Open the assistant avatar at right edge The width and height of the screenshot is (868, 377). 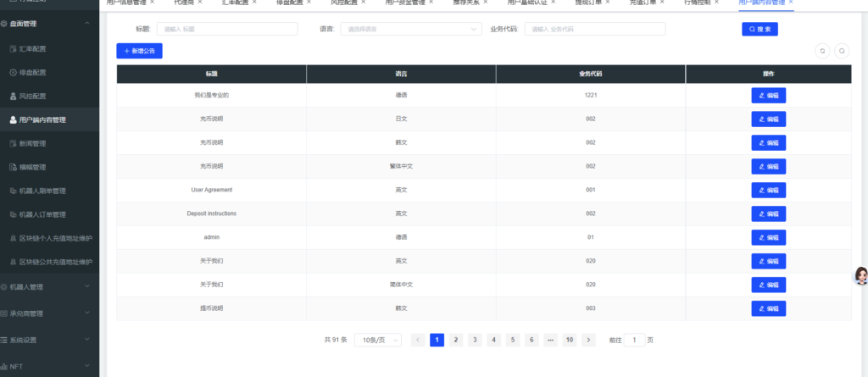(x=861, y=275)
